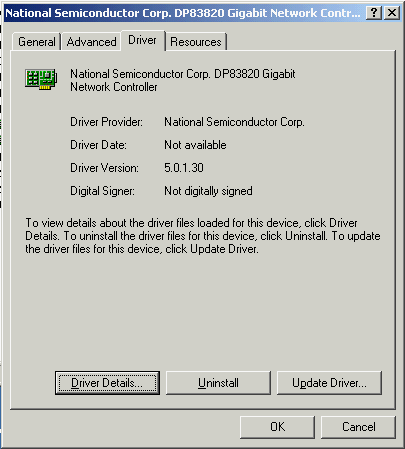Click the device name heading text
Image resolution: width=405 pixels, height=449 pixels.
tap(183, 80)
